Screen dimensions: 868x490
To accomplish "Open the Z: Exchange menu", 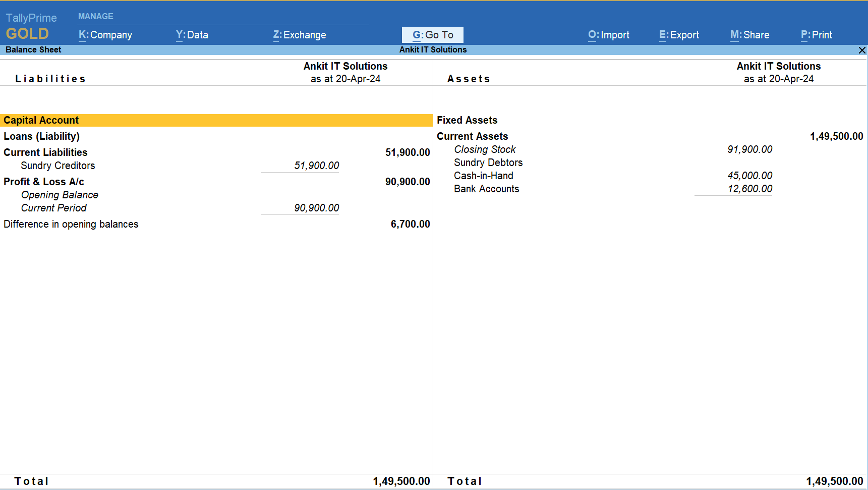I will point(299,35).
